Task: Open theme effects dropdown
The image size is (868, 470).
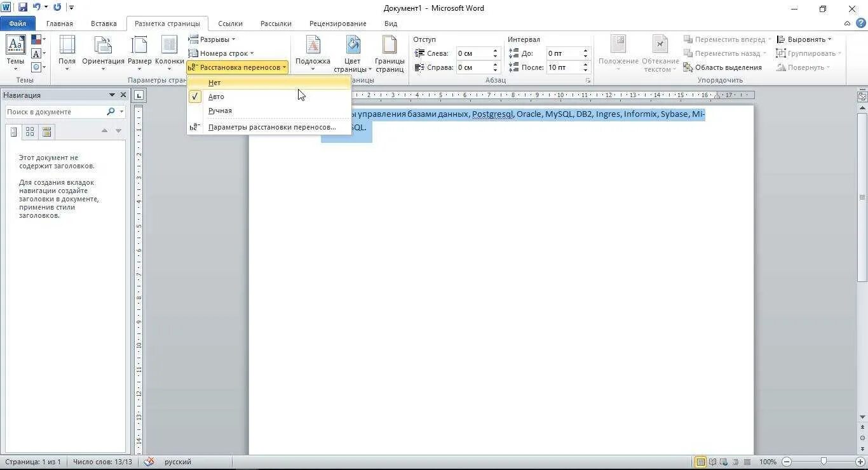Action: (38, 67)
